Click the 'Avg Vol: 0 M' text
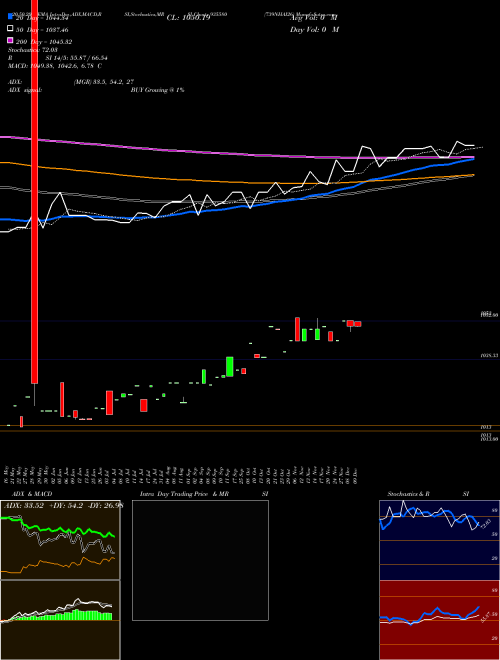 (x=314, y=18)
